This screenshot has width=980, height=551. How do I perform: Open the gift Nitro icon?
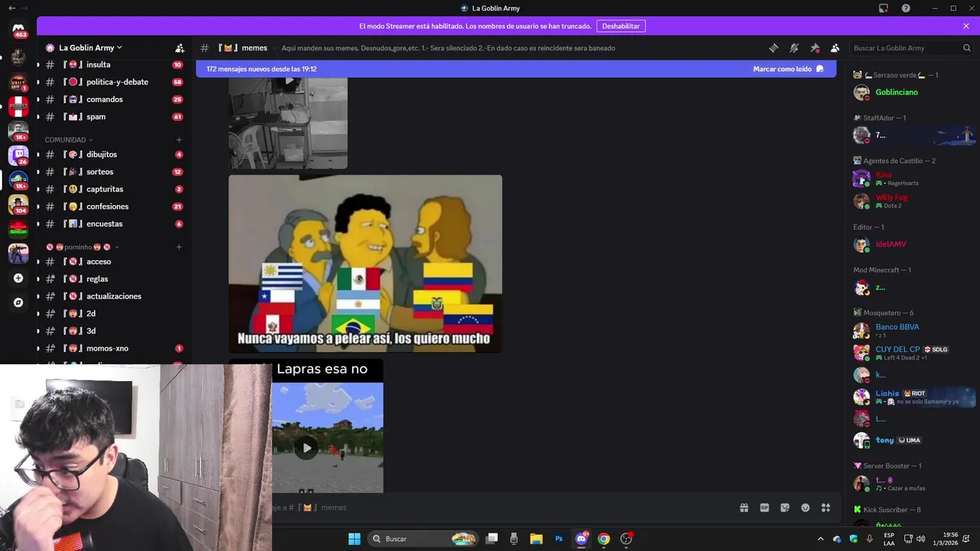pyautogui.click(x=743, y=507)
